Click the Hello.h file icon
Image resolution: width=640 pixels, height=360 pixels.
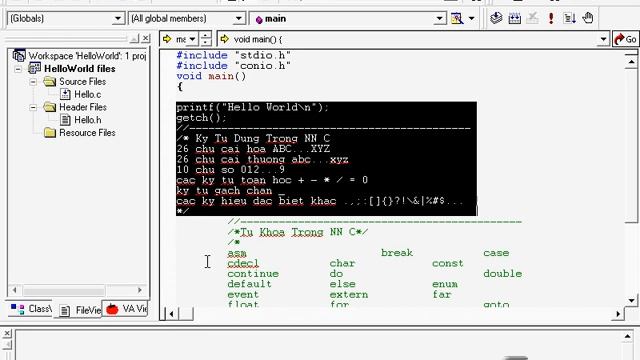(65, 120)
